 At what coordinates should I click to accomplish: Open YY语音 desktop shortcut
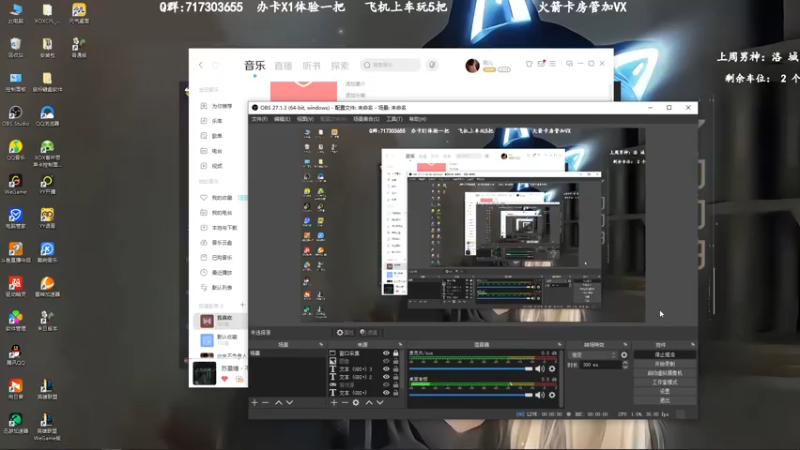47,218
